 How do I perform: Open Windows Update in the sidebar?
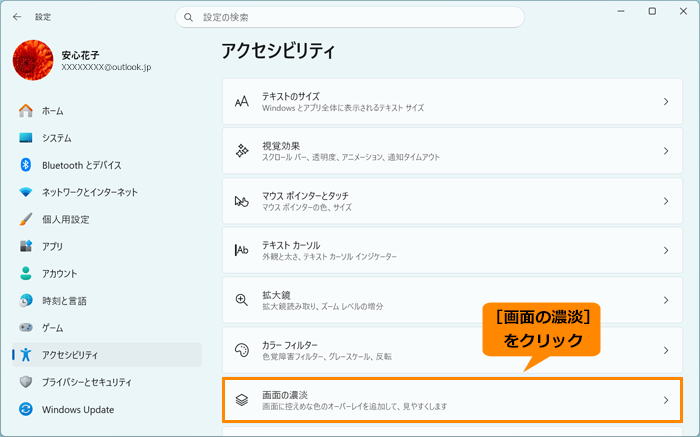(78, 410)
